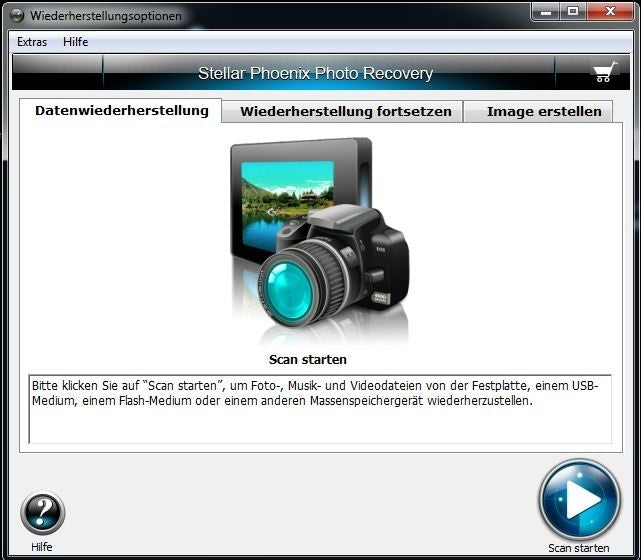Open the Hilfe question mark icon
This screenshot has width=641, height=560.
pos(43,513)
